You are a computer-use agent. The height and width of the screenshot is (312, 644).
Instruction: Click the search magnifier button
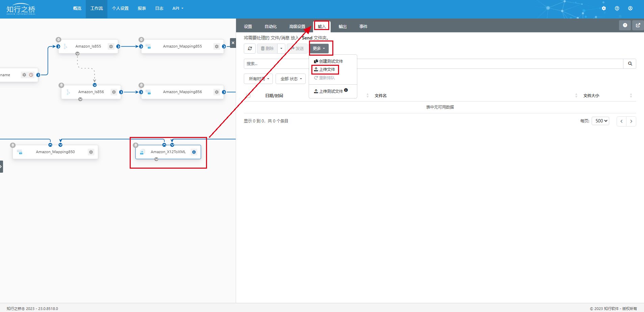point(630,64)
